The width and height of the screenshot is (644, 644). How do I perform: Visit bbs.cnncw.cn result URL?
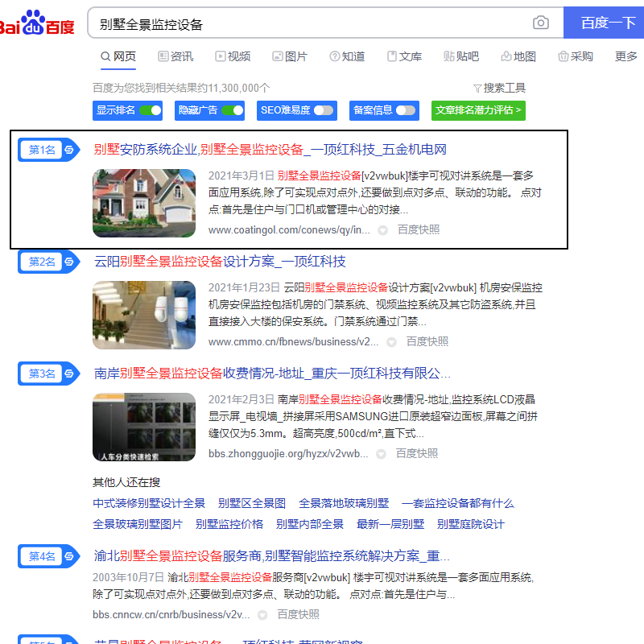171,614
